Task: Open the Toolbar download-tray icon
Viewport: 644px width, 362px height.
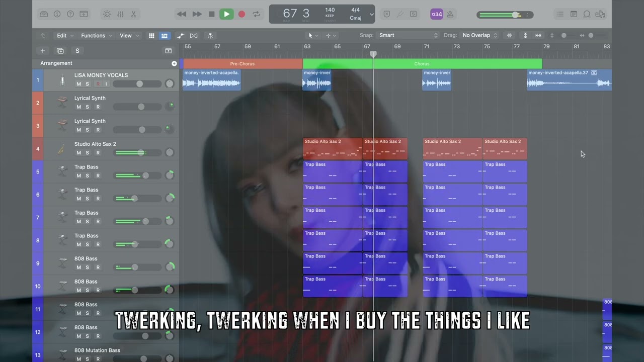Action: [84, 14]
